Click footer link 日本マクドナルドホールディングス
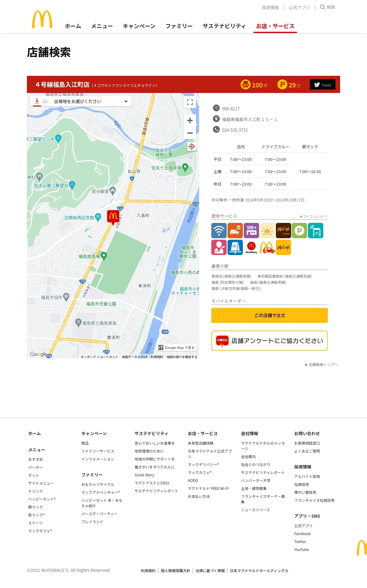 [x=259, y=571]
